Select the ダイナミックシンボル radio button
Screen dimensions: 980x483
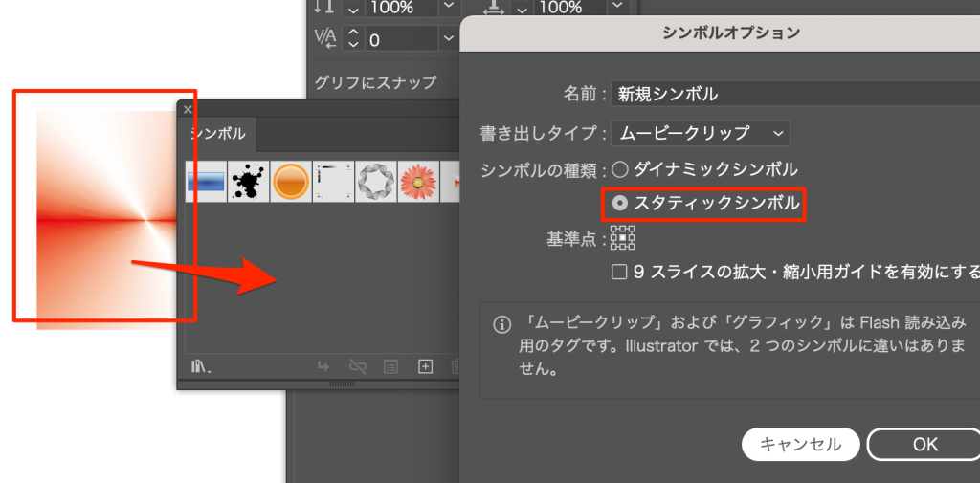(620, 170)
